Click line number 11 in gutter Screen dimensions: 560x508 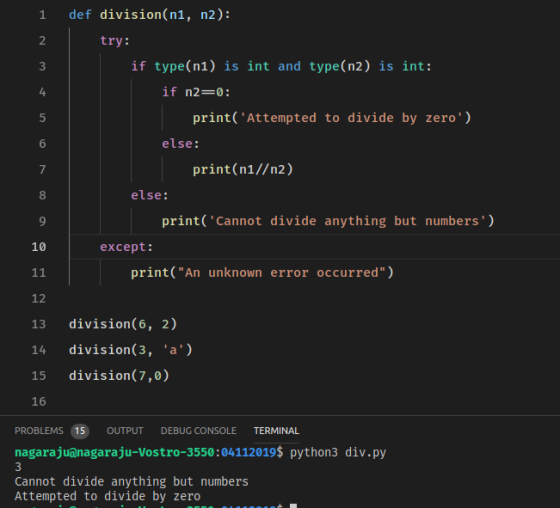[39, 273]
